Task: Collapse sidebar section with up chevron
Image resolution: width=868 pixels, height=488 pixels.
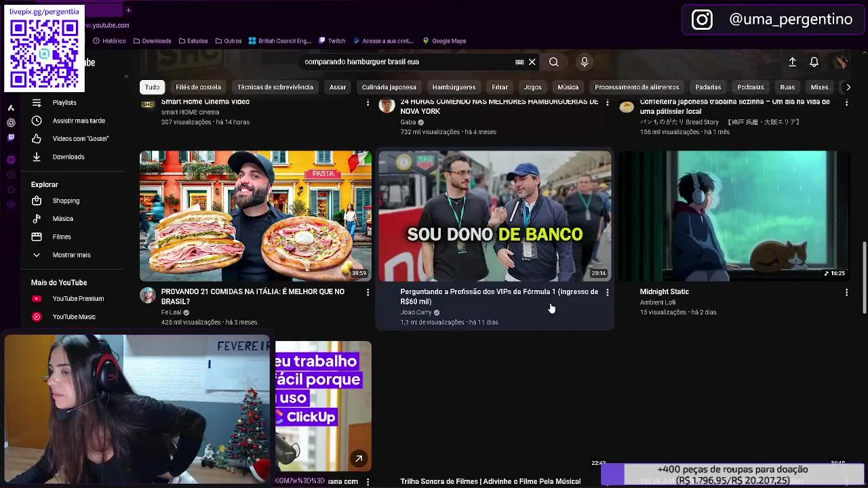Action: click(x=126, y=77)
